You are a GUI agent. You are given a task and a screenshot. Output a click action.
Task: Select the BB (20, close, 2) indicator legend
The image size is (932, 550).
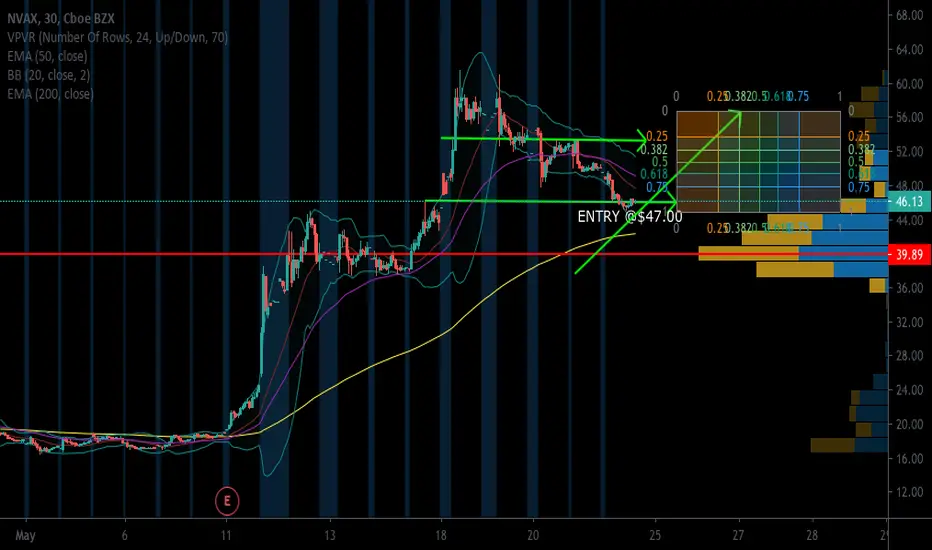49,75
